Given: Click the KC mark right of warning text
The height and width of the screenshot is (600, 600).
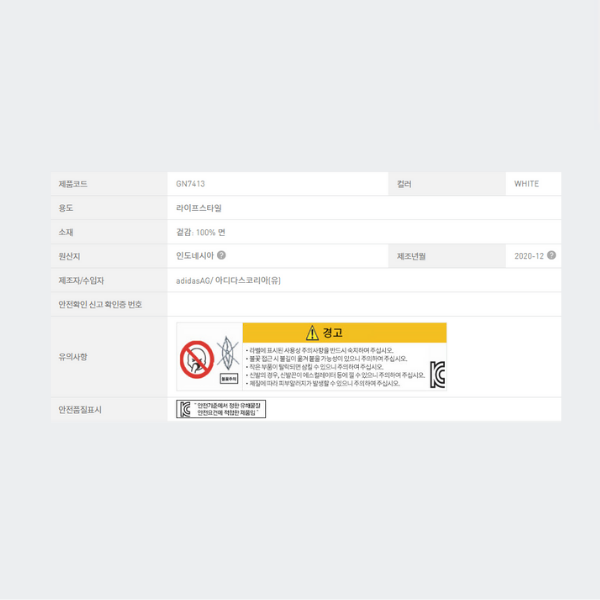Looking at the screenshot, I should coord(437,374).
